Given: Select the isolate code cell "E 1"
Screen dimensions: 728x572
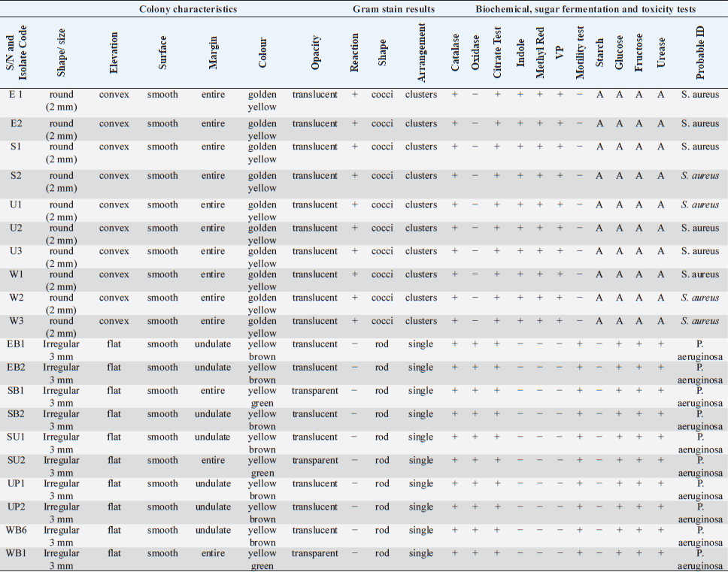Looking at the screenshot, I should 17,95.
